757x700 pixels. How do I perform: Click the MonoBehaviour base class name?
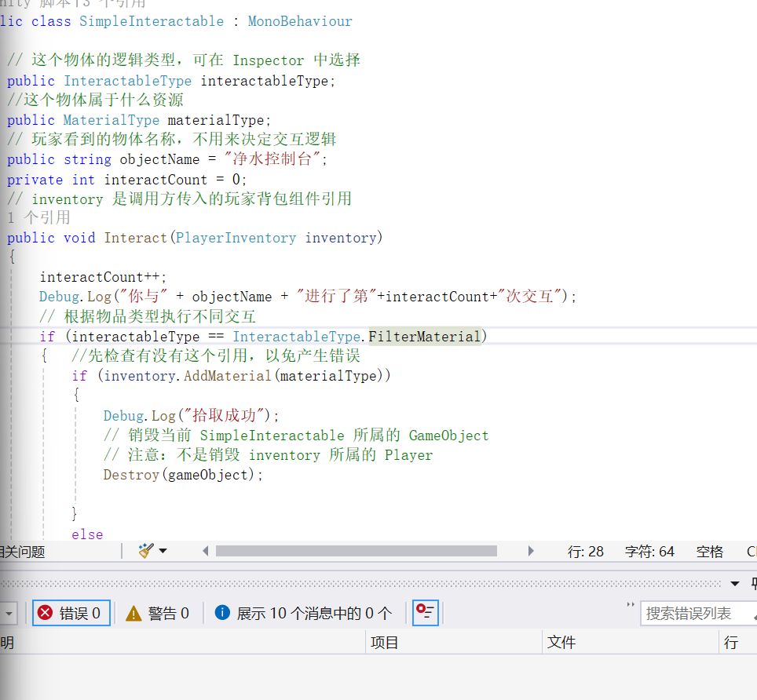(x=300, y=21)
